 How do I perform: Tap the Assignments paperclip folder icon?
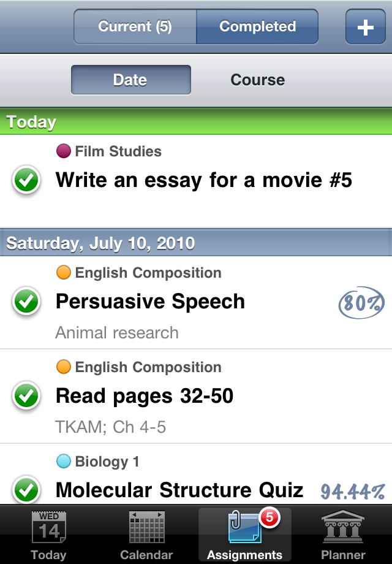(244, 528)
